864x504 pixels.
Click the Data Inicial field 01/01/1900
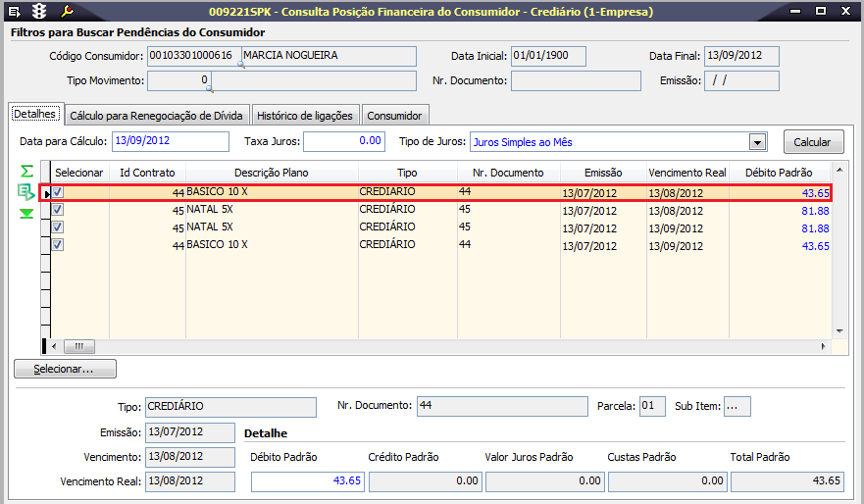pos(548,56)
